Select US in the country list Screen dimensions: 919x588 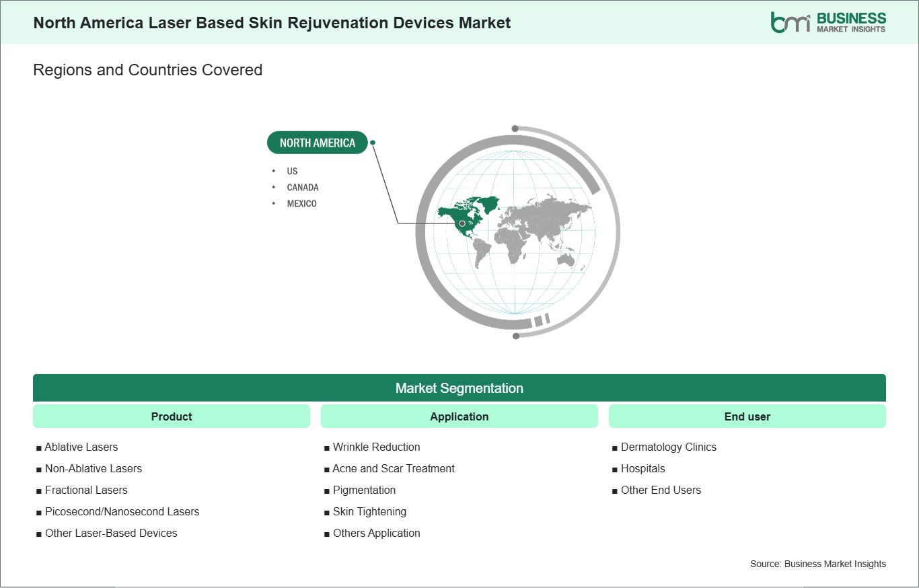pyautogui.click(x=292, y=171)
